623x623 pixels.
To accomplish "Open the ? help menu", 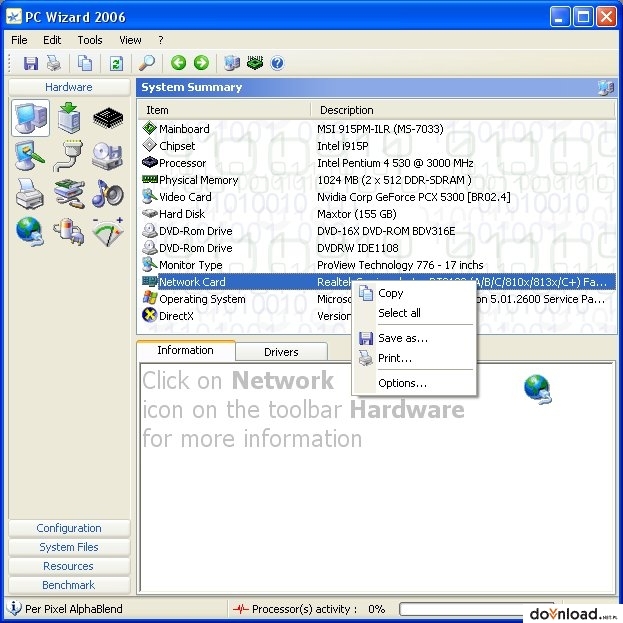I will click(161, 40).
